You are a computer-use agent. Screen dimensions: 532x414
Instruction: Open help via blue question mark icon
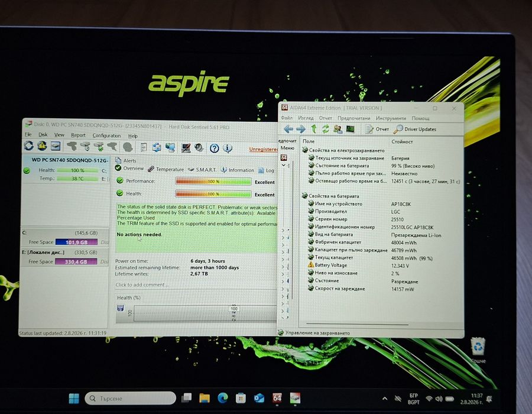click(x=214, y=148)
